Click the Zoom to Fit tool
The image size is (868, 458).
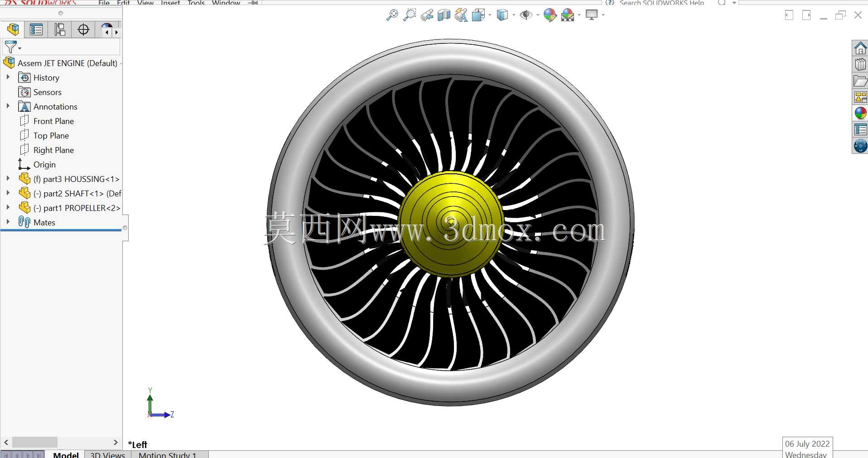click(x=392, y=15)
